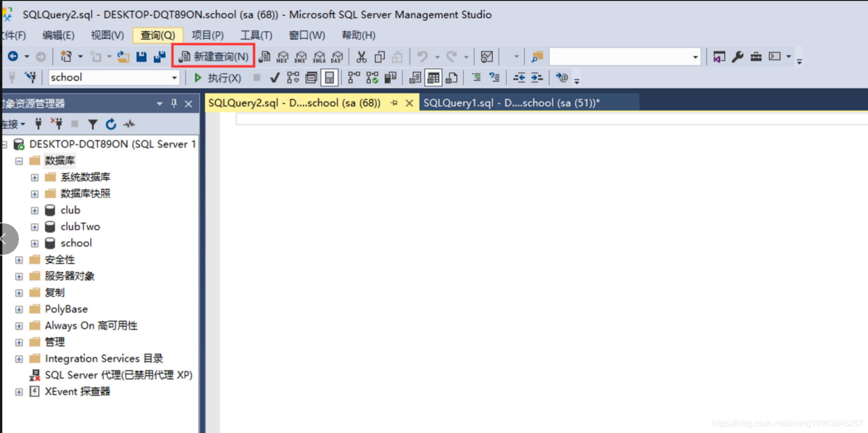Click the navigate backward arrow icon
Screen dimensions: 868x433
13,56
